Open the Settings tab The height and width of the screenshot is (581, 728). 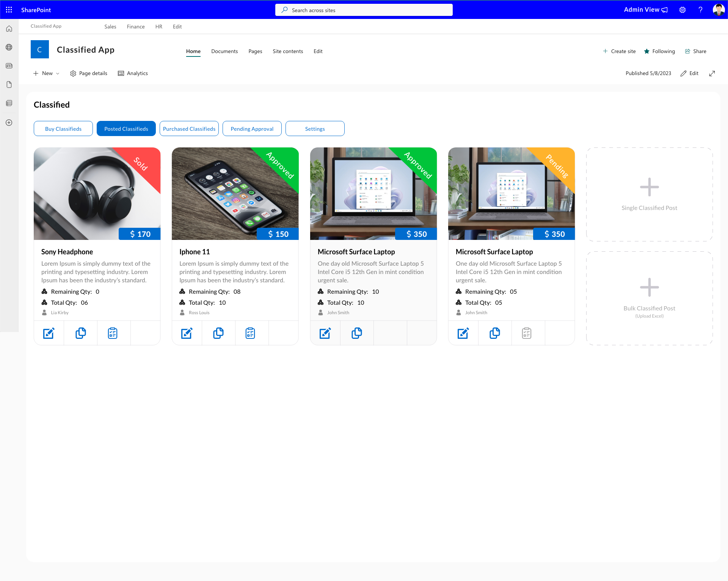coord(315,128)
